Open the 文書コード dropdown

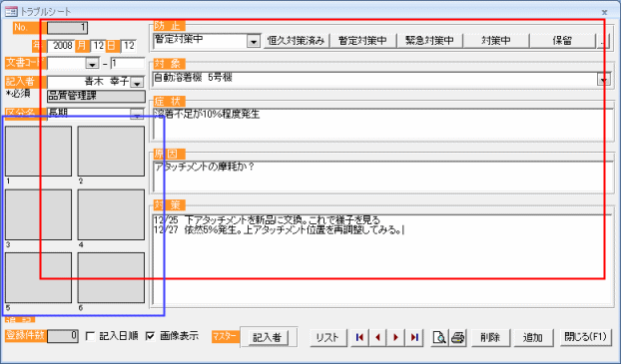(x=92, y=63)
